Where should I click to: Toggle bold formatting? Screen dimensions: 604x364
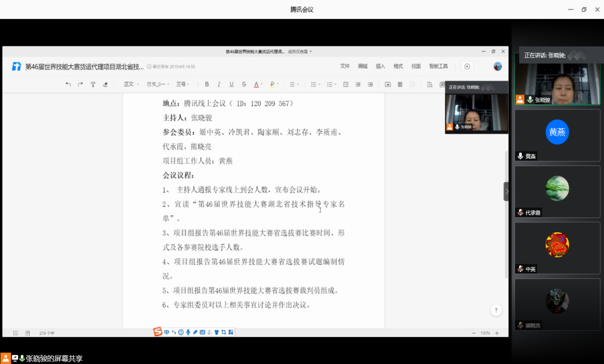coord(207,84)
